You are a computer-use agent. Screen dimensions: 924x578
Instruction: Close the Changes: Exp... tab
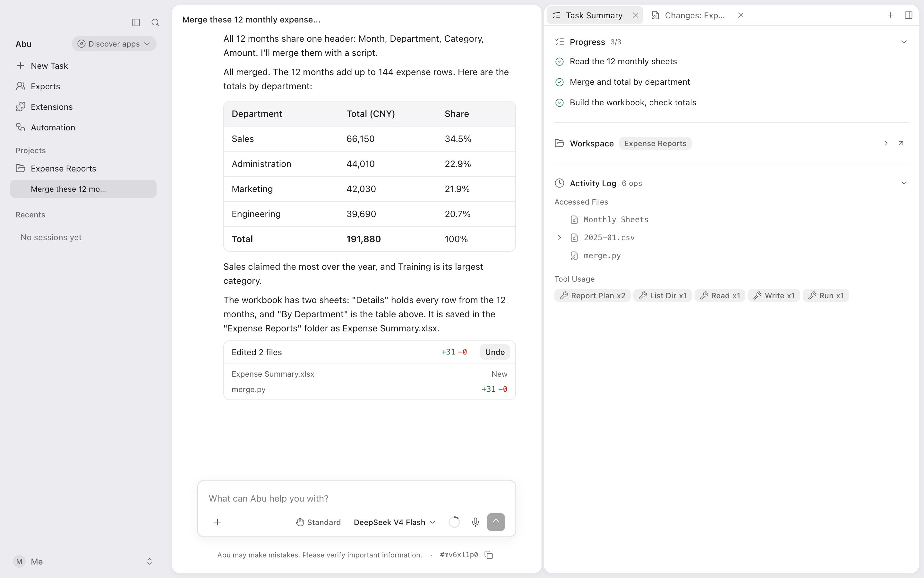tap(740, 15)
